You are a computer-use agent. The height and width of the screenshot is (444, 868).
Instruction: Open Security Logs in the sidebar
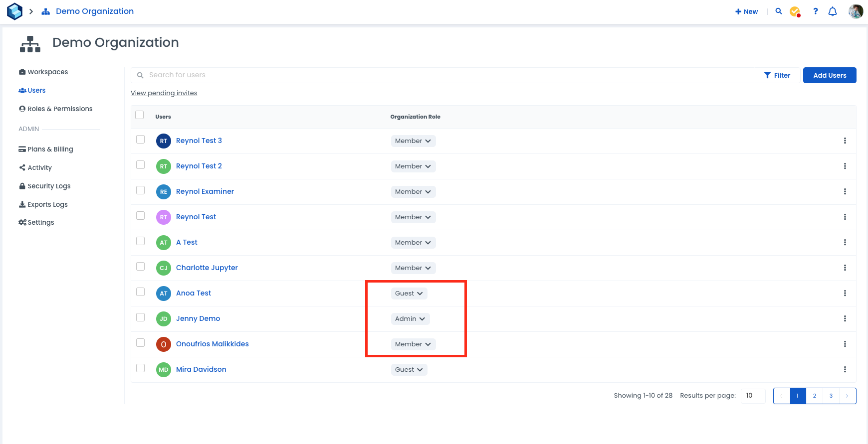click(45, 186)
